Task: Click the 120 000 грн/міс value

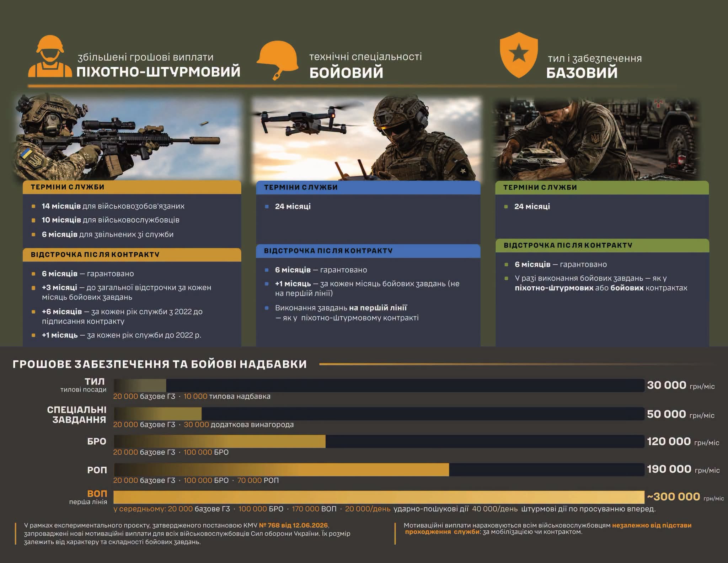Action: point(683,442)
